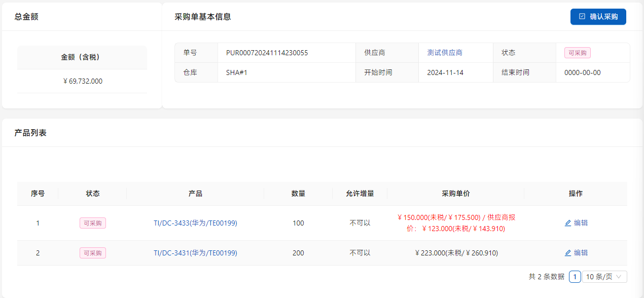
Task: Click the pencil icon in row 1
Action: tap(568, 223)
